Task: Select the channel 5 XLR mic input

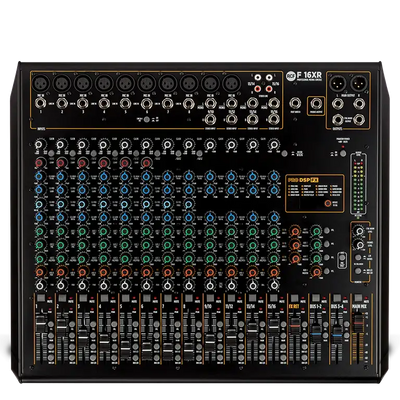Action: pos(126,84)
